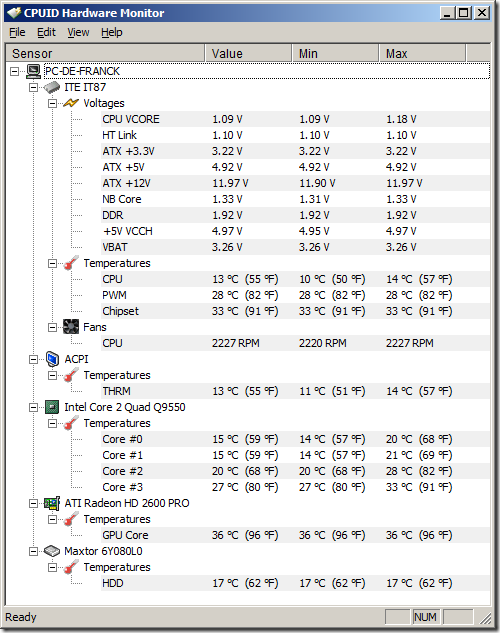Image resolution: width=500 pixels, height=633 pixels.
Task: Select the ATX +12V row
Action: click(295, 183)
